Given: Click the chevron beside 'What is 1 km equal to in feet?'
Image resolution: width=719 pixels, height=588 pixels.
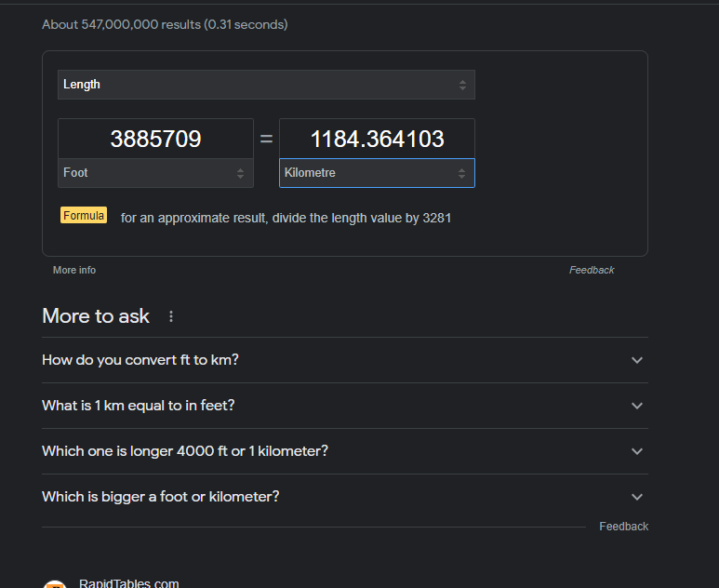Looking at the screenshot, I should pyautogui.click(x=637, y=406).
